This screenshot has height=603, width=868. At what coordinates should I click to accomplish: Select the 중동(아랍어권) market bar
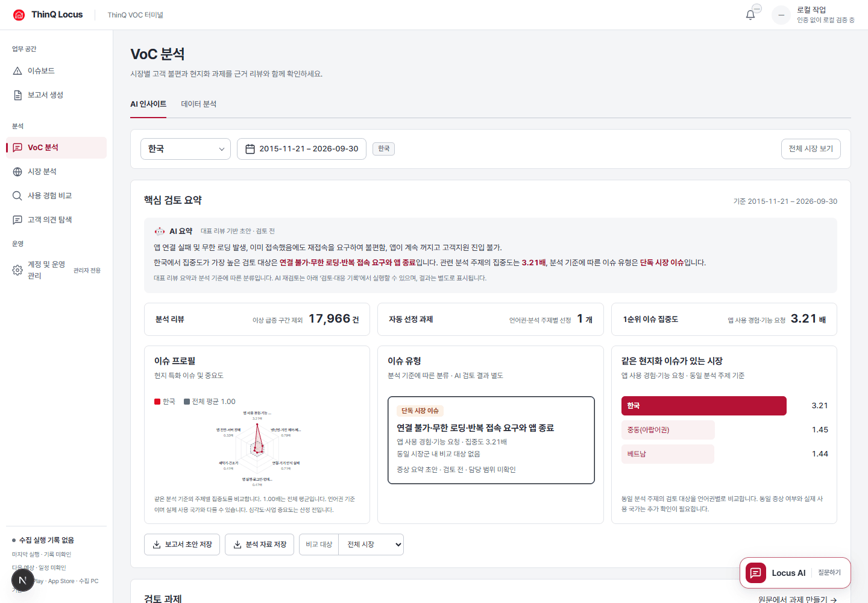click(668, 430)
